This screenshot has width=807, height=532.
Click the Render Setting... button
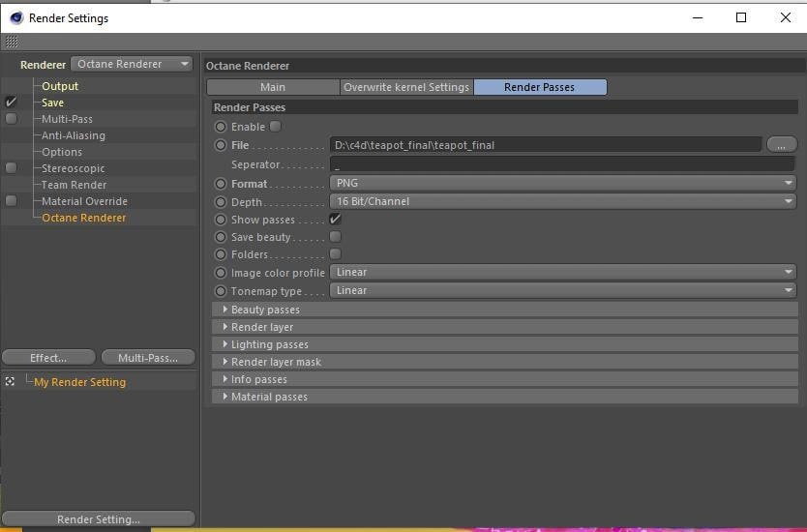[x=99, y=518]
